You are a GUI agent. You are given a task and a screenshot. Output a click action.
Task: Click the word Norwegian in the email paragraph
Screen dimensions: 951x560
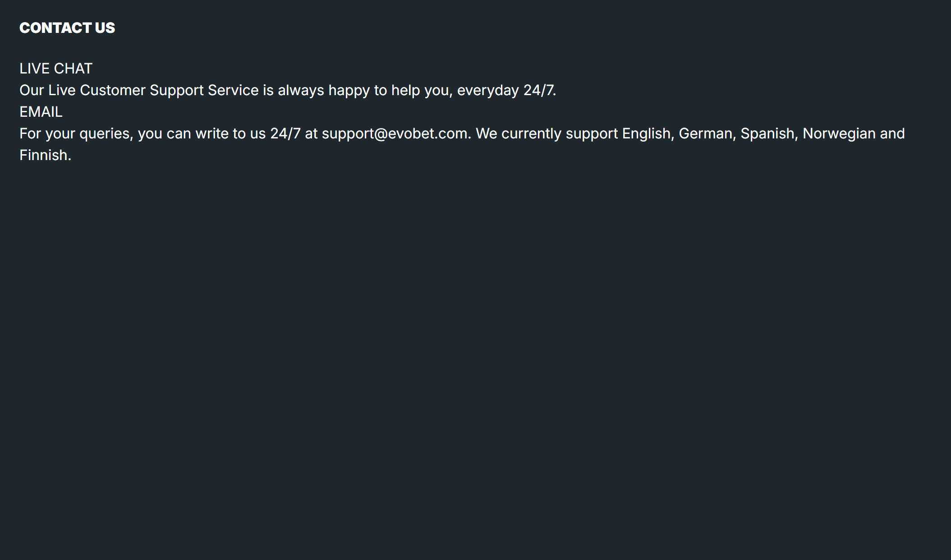(839, 133)
